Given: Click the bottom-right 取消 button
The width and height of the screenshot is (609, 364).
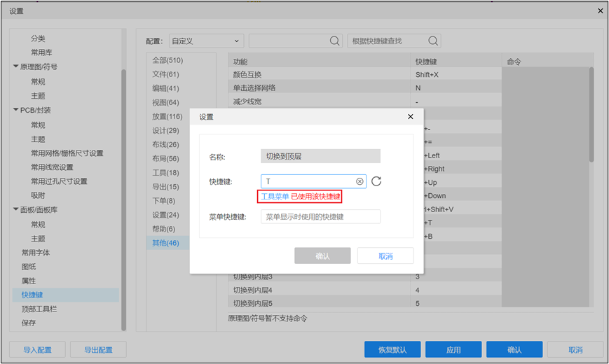Looking at the screenshot, I should point(575,349).
